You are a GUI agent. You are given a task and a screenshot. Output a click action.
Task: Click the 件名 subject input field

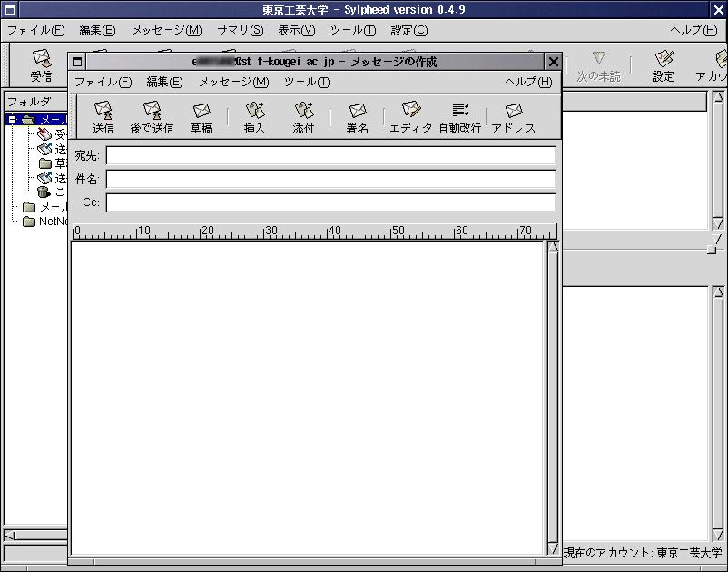pyautogui.click(x=330, y=179)
